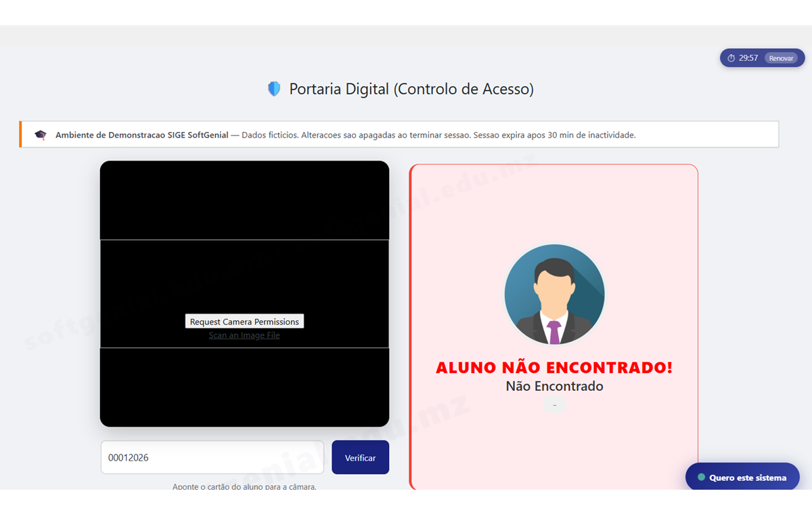Click the Não Encontrado subtitle text
812x508 pixels.
click(554, 385)
